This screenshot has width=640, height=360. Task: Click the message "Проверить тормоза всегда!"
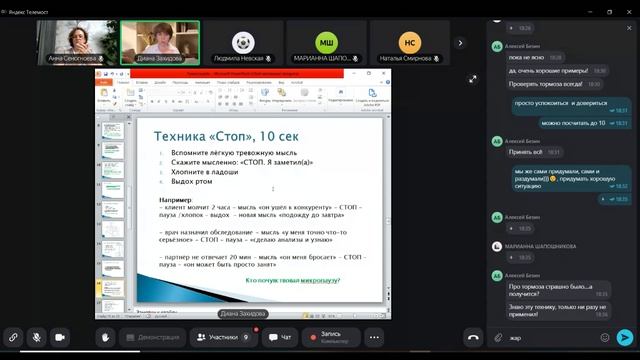(554, 84)
